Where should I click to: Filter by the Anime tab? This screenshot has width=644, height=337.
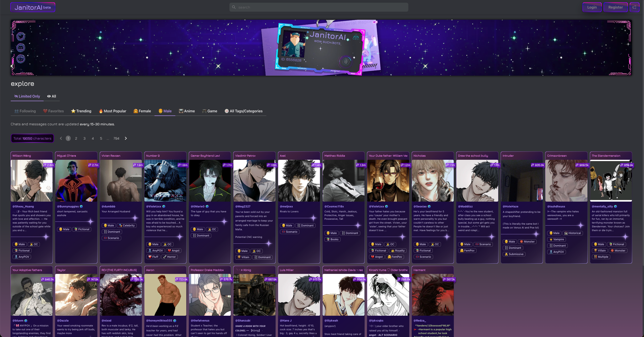187,111
